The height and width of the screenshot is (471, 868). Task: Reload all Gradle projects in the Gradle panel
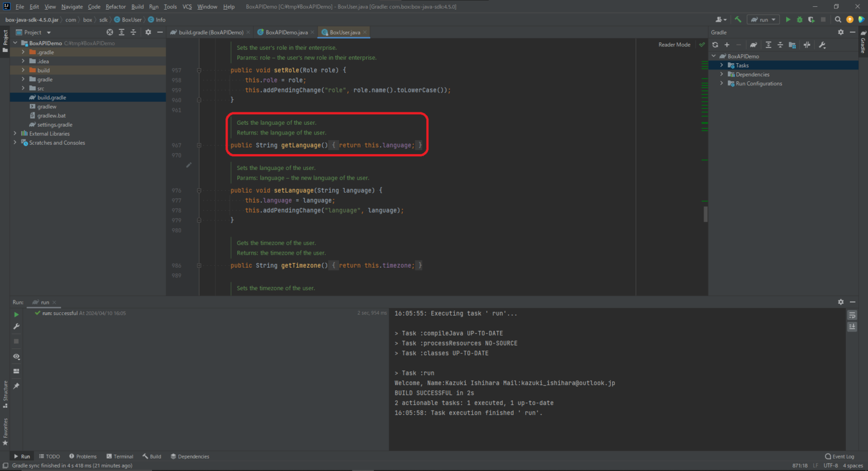pos(715,45)
